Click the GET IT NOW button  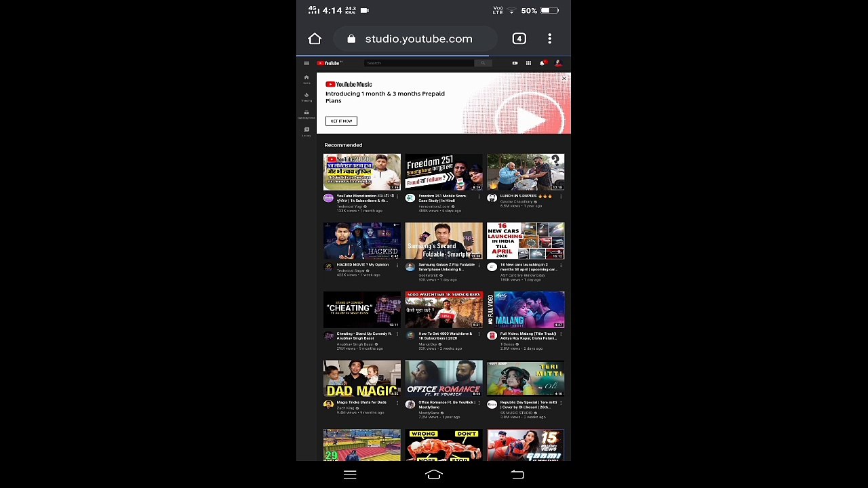pyautogui.click(x=341, y=121)
